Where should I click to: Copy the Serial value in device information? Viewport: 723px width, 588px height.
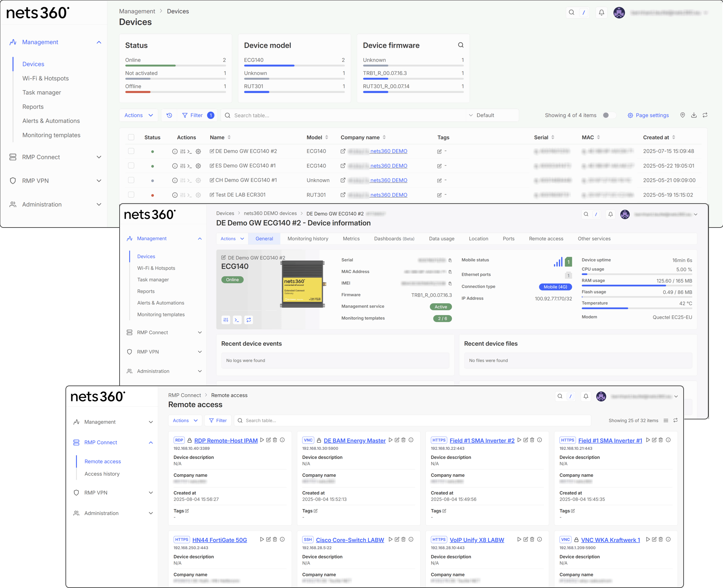450,260
